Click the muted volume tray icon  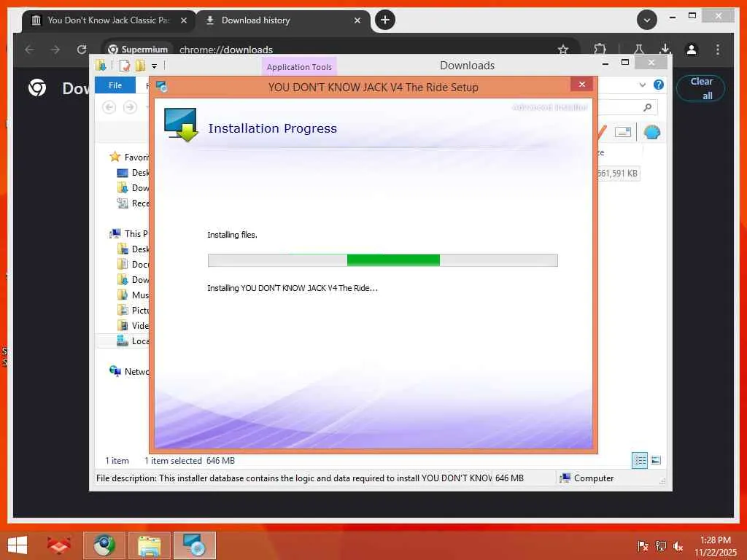point(678,546)
